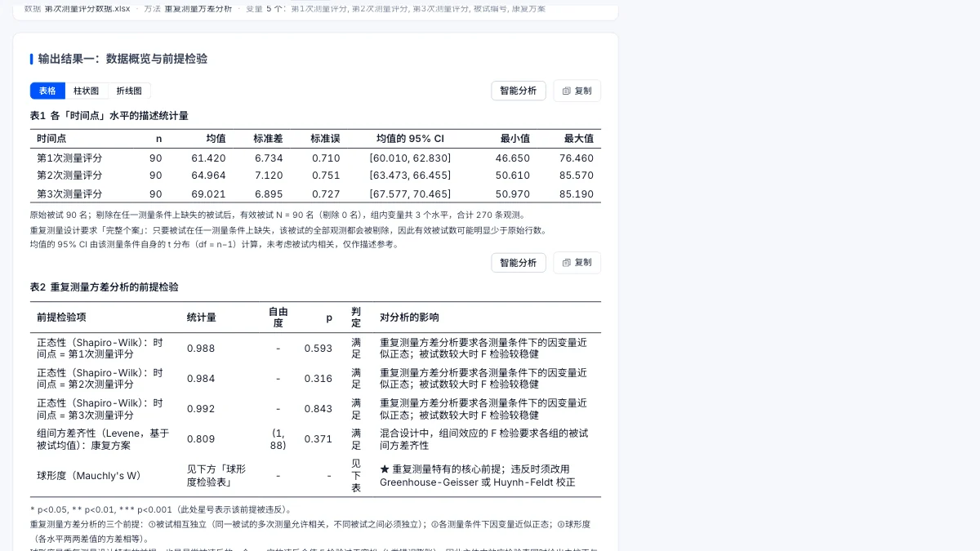This screenshot has width=980, height=551.
Task: Click Levene statistic 0.809
Action: pyautogui.click(x=201, y=439)
